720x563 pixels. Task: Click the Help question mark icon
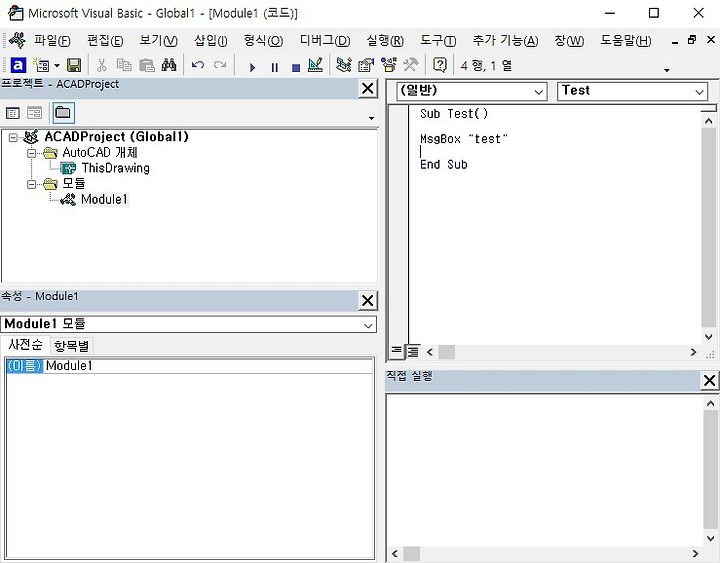click(x=440, y=66)
